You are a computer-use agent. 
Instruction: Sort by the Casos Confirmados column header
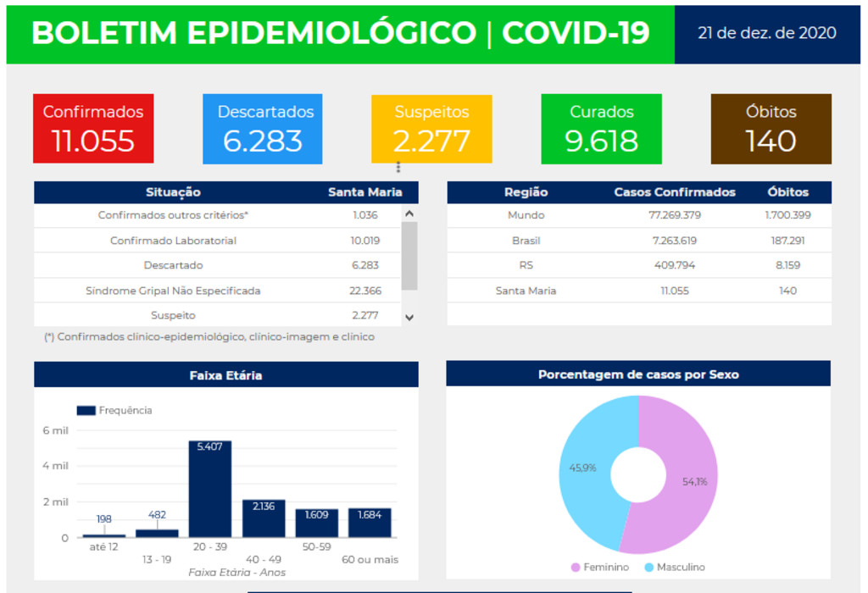(675, 192)
